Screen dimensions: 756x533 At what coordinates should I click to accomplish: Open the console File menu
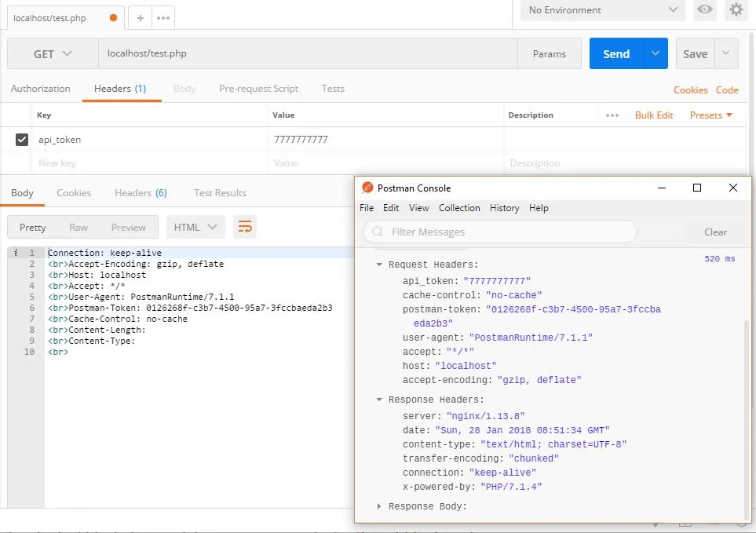pos(367,208)
